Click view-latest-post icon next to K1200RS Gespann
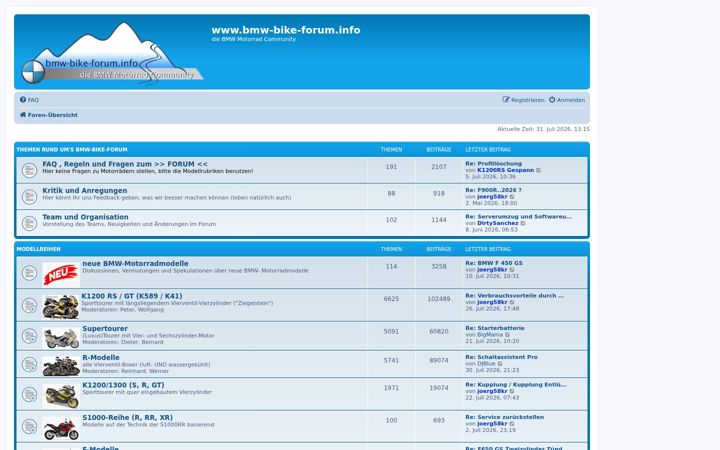720x450 pixels. coord(539,170)
